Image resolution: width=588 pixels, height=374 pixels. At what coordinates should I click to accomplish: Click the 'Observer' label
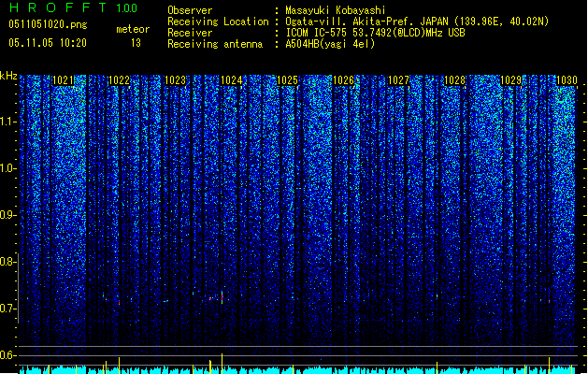point(190,10)
